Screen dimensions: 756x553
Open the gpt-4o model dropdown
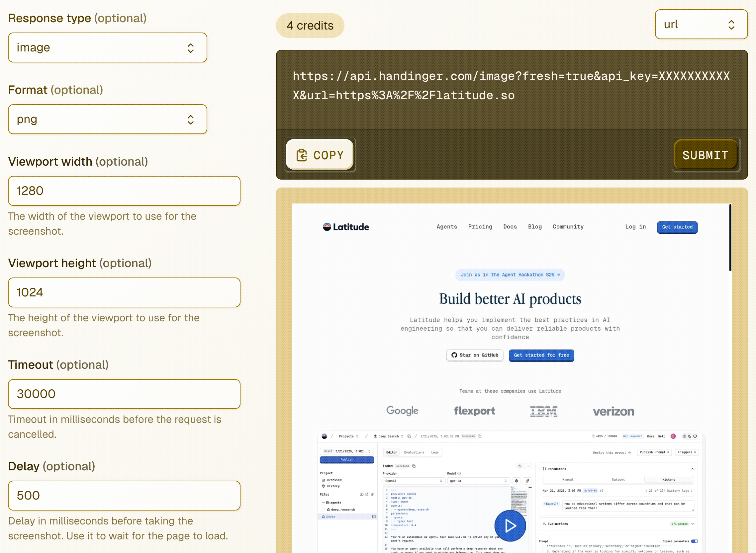478,481
